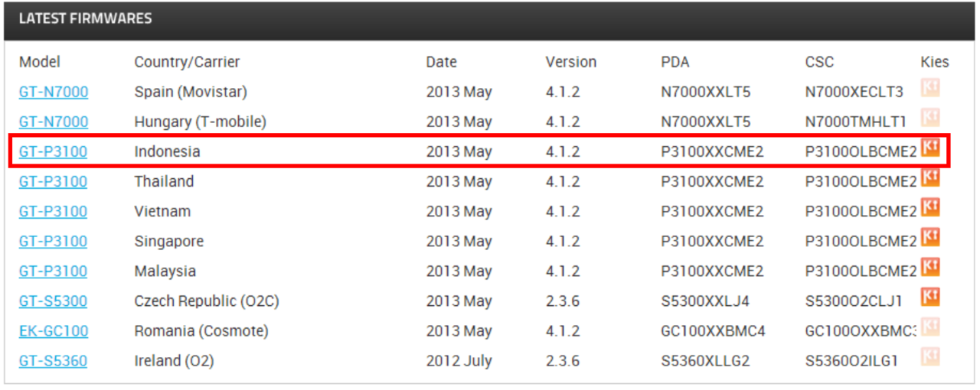Open the GT-P3100 link for Thailand
980x390 pixels.
[53, 181]
